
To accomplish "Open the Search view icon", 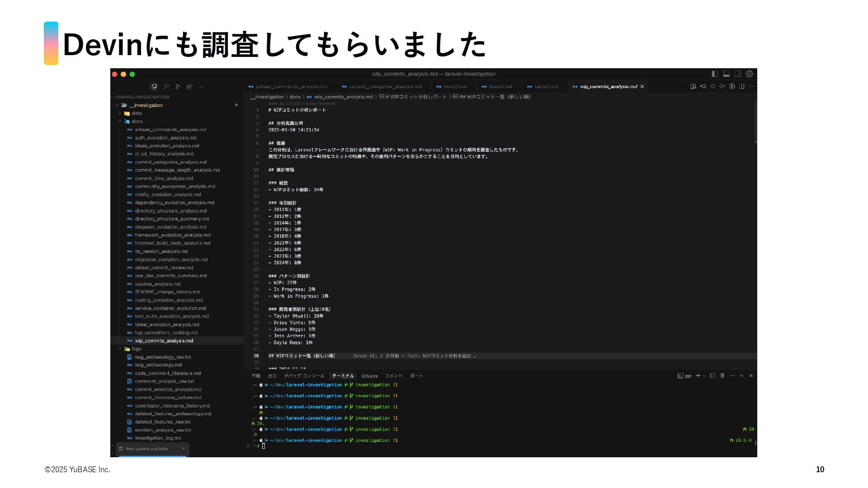I will 166,86.
